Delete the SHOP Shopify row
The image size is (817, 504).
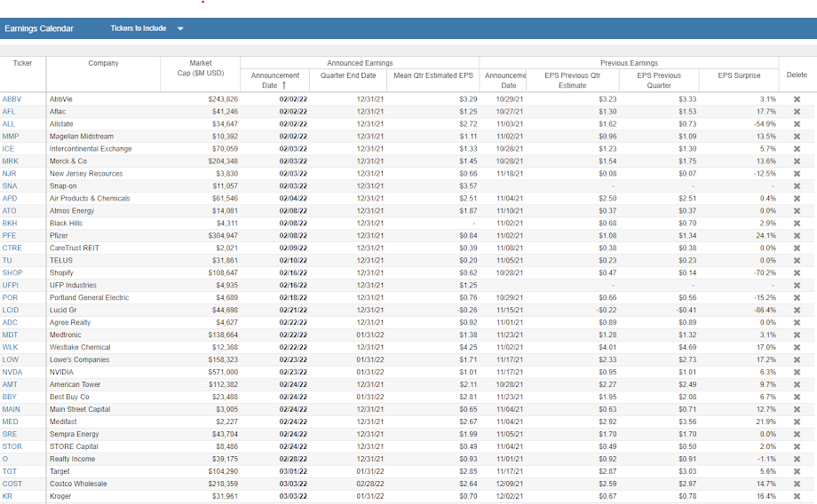tap(797, 272)
